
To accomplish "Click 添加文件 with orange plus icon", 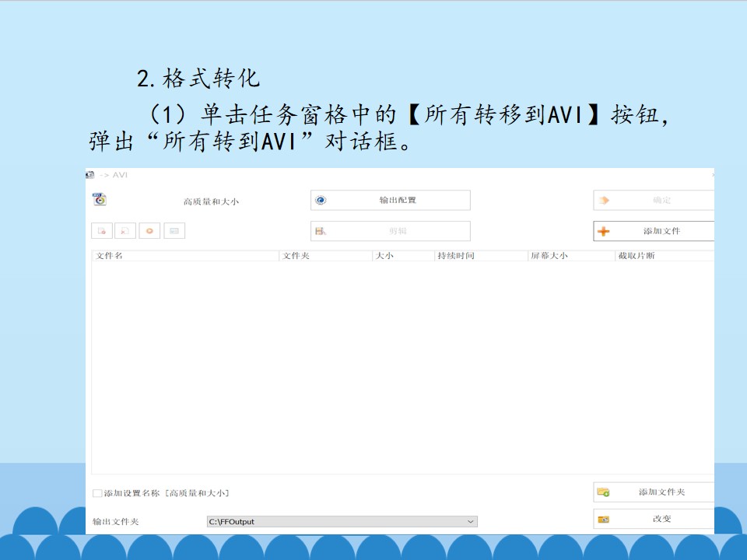I will (x=654, y=231).
